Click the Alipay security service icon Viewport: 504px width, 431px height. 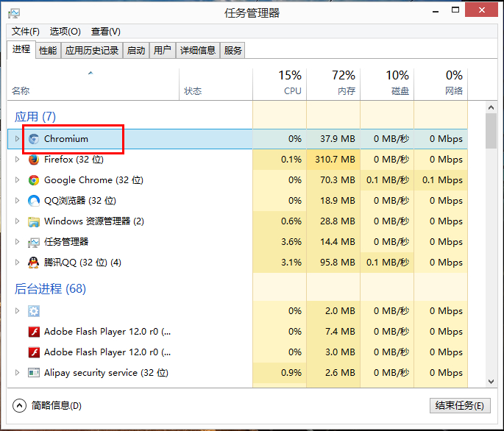point(34,373)
